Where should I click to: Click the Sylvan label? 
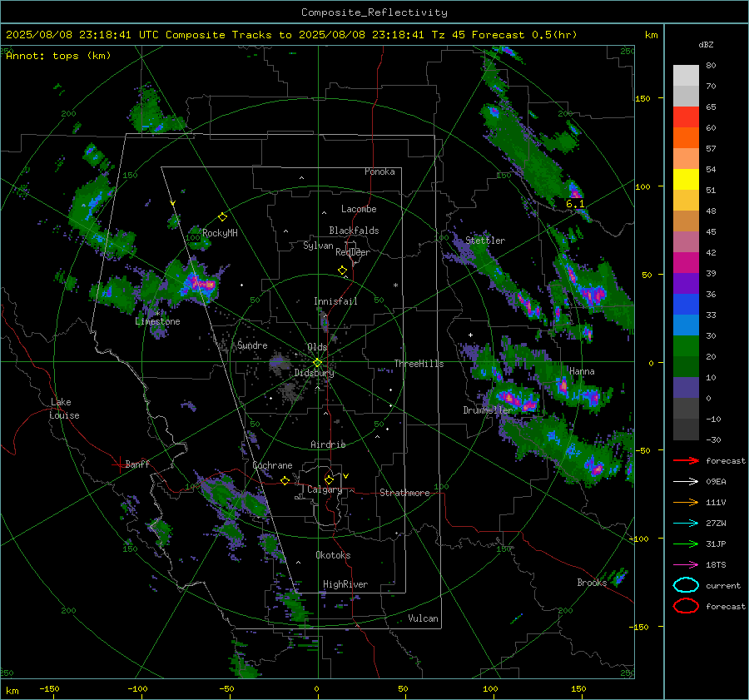(x=318, y=246)
